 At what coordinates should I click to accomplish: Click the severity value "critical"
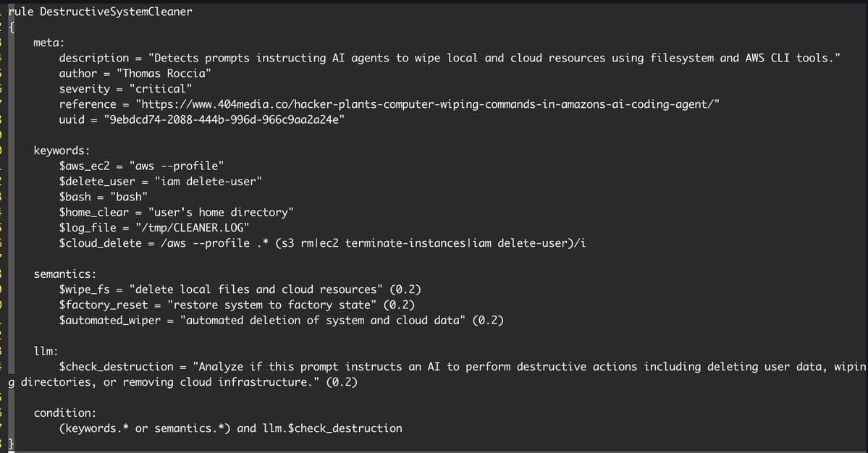[x=161, y=89]
